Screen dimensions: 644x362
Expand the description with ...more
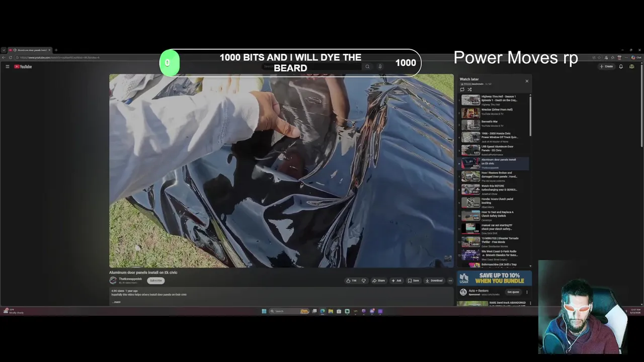tap(116, 302)
